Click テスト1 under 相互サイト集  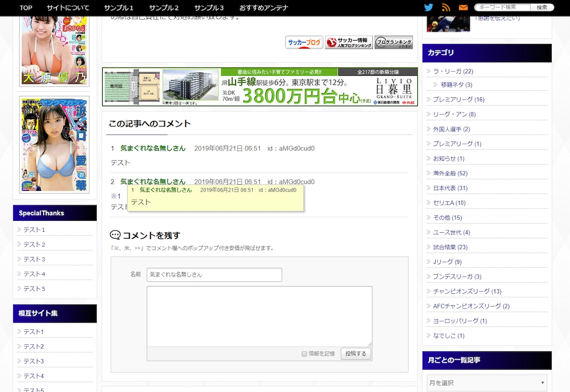pyautogui.click(x=34, y=332)
